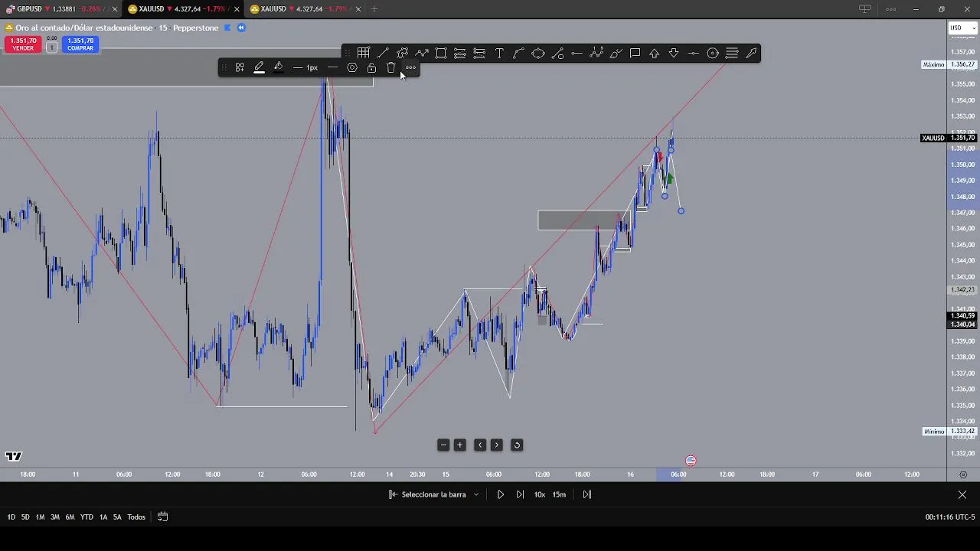Lock the selected drawing

(x=371, y=67)
